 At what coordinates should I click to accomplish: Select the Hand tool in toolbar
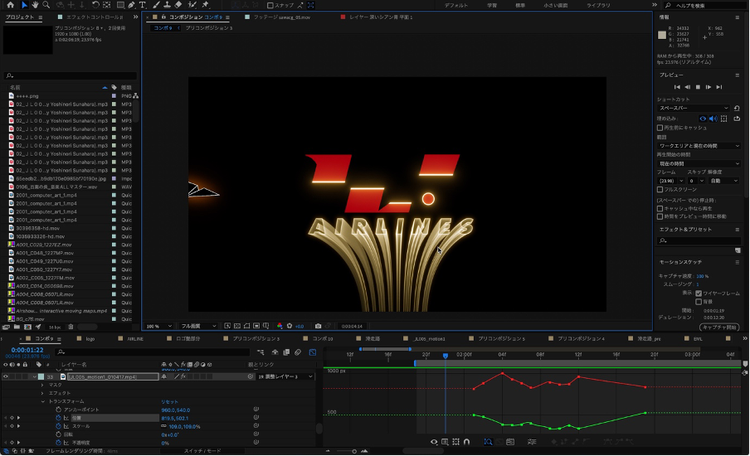click(34, 6)
